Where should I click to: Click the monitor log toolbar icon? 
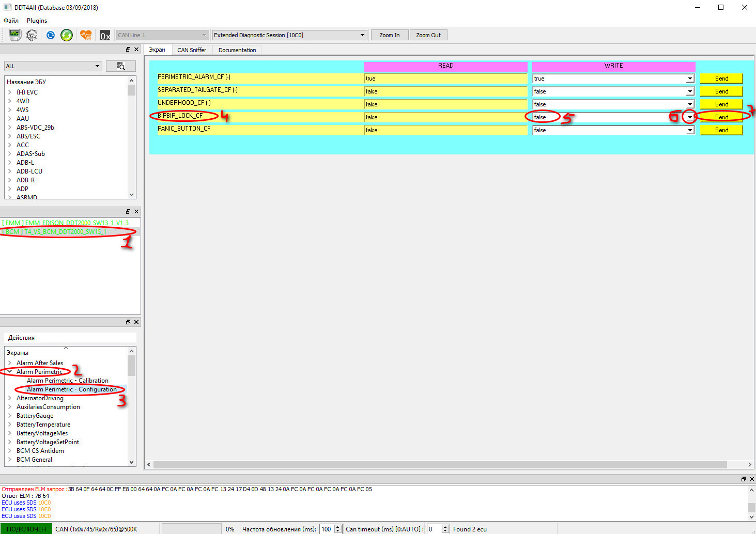pos(15,35)
